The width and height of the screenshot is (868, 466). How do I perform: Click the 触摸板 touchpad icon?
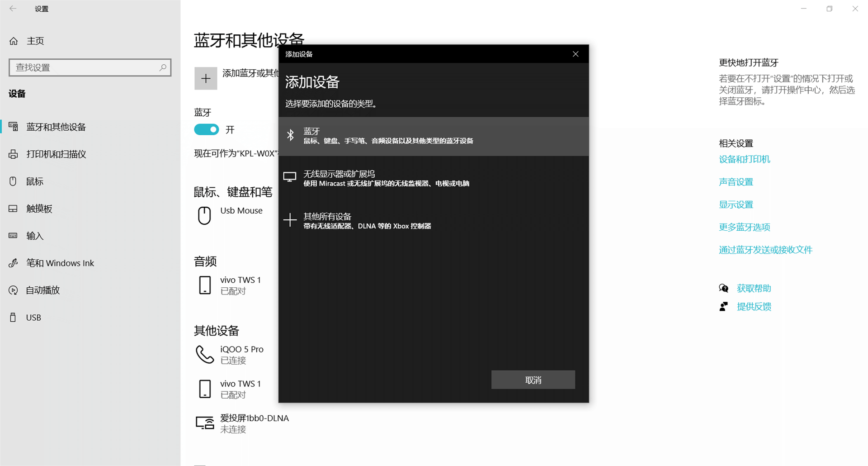(x=13, y=209)
